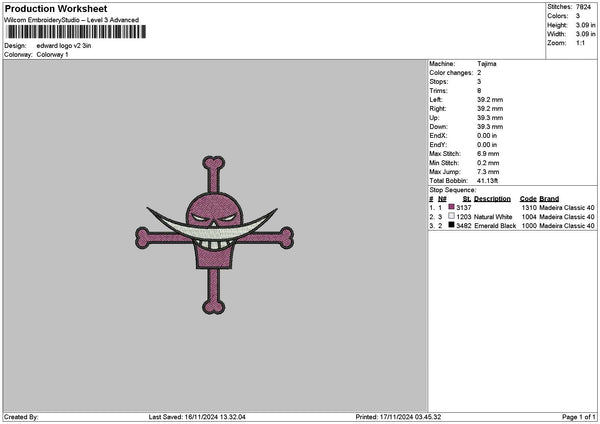Screen dimensions: 600x424
Task: Click the Total Bobbin value 41.13ft
Action: pos(488,181)
